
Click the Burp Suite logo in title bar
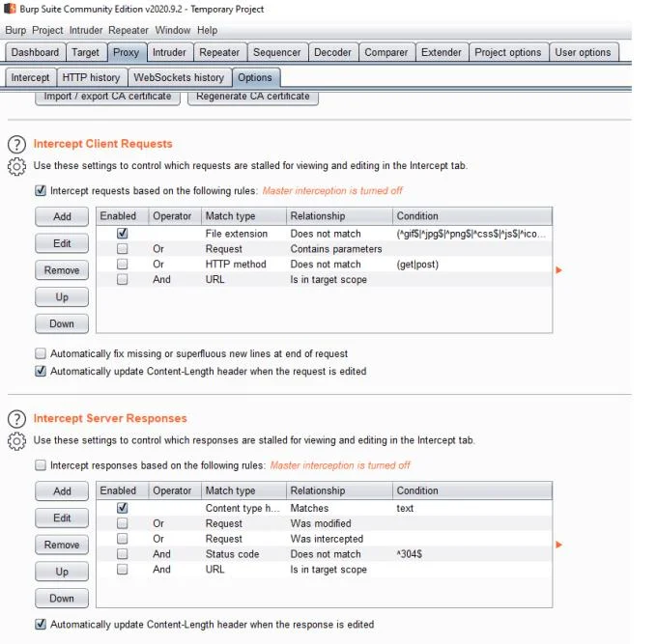tap(10, 9)
